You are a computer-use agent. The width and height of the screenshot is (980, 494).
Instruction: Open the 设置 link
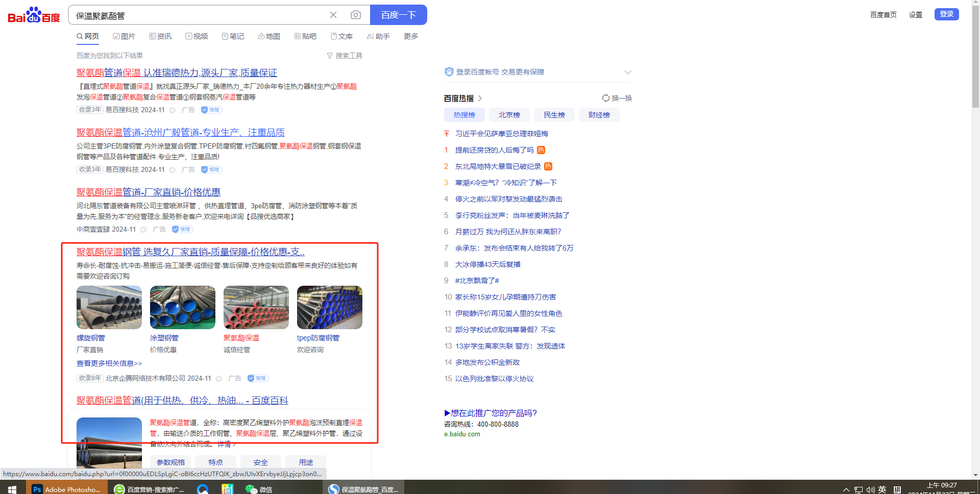pos(916,15)
